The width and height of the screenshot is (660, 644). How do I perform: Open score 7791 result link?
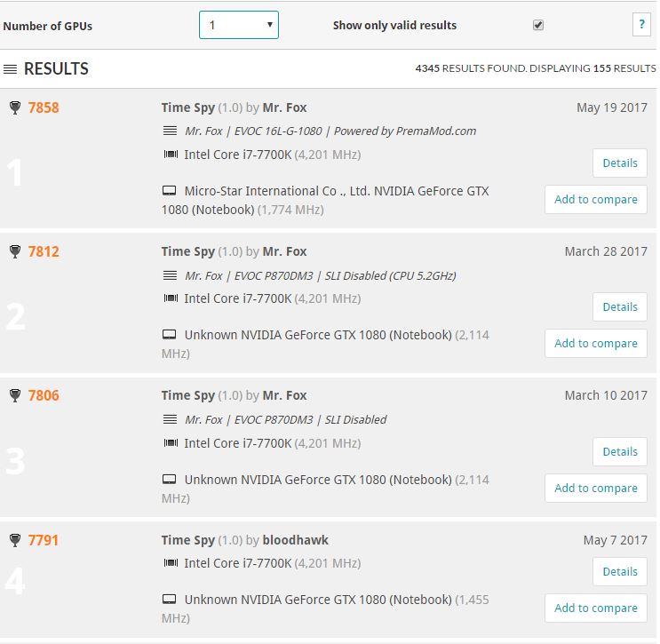(44, 540)
